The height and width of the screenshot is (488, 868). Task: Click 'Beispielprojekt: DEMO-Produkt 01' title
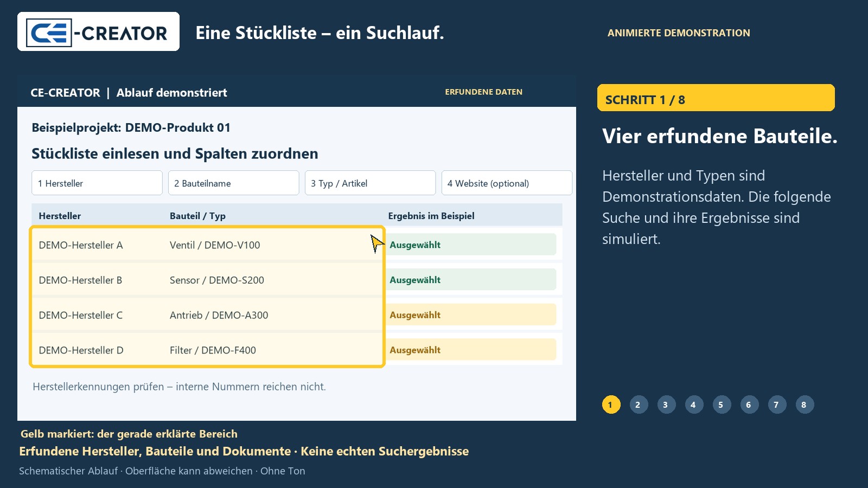(x=131, y=127)
